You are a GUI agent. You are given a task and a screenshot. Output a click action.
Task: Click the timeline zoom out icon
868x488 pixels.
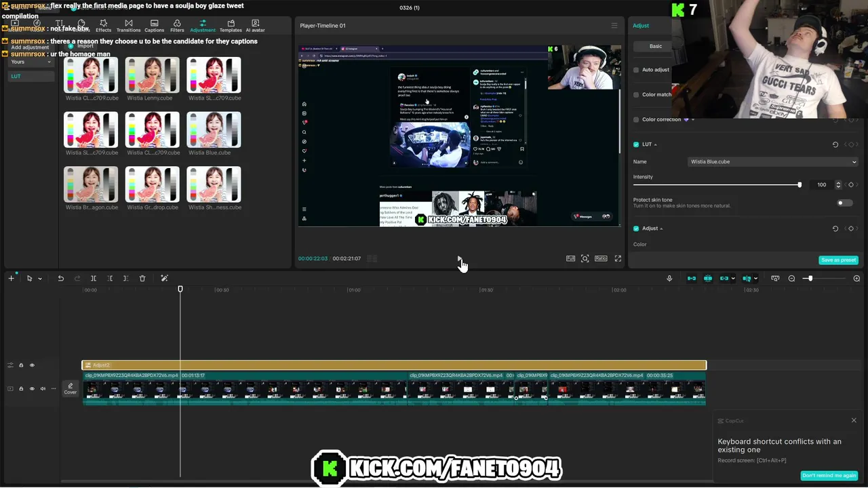coord(791,279)
